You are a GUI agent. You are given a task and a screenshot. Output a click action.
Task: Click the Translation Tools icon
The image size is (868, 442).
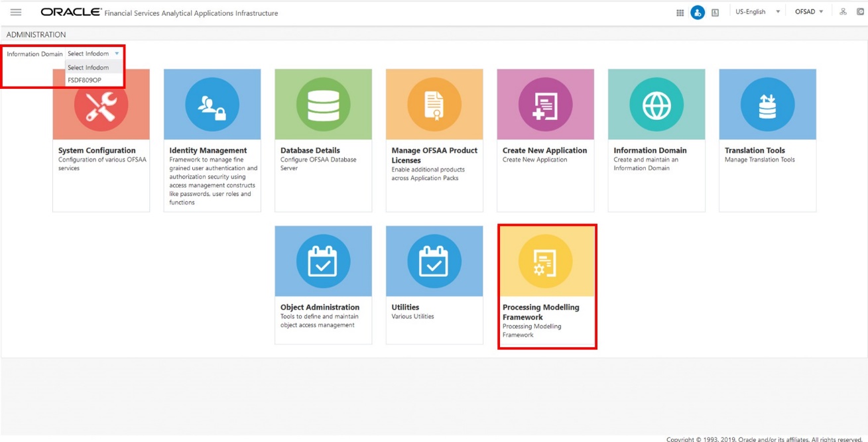pyautogui.click(x=767, y=105)
